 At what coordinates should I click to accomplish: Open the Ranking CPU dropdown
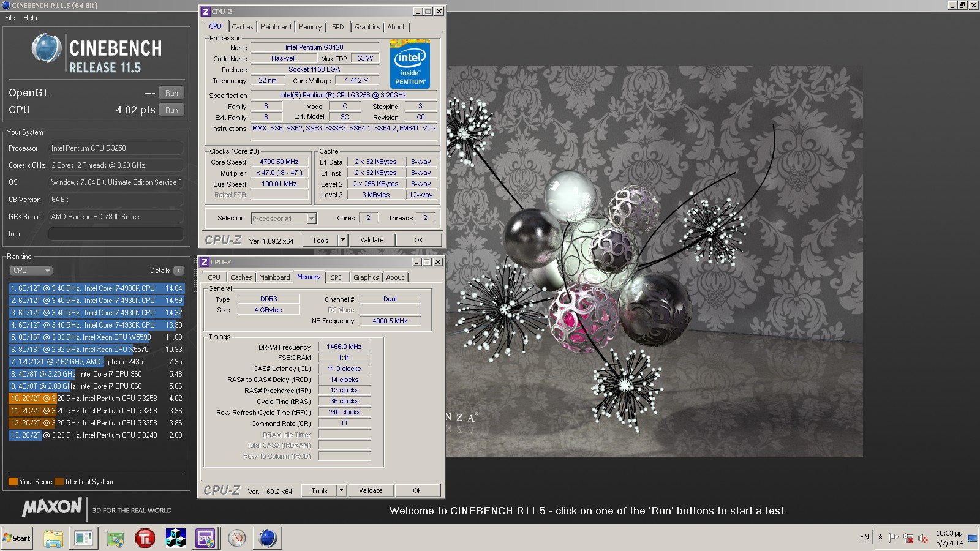point(31,271)
